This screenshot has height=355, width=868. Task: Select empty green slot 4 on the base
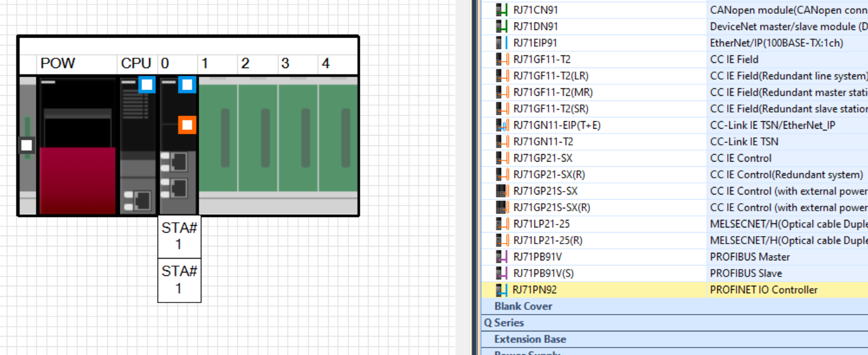pos(338,139)
